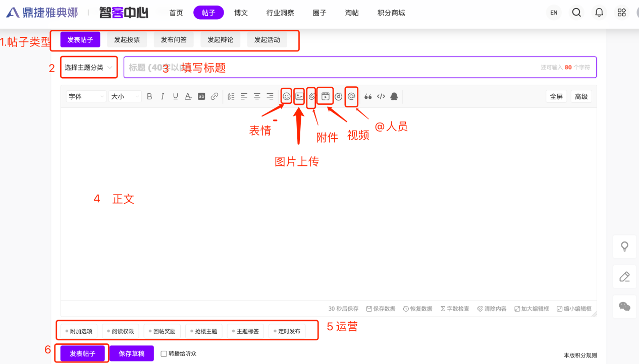Open notifications with the bell icon
Image resolution: width=639 pixels, height=364 pixels.
click(599, 13)
